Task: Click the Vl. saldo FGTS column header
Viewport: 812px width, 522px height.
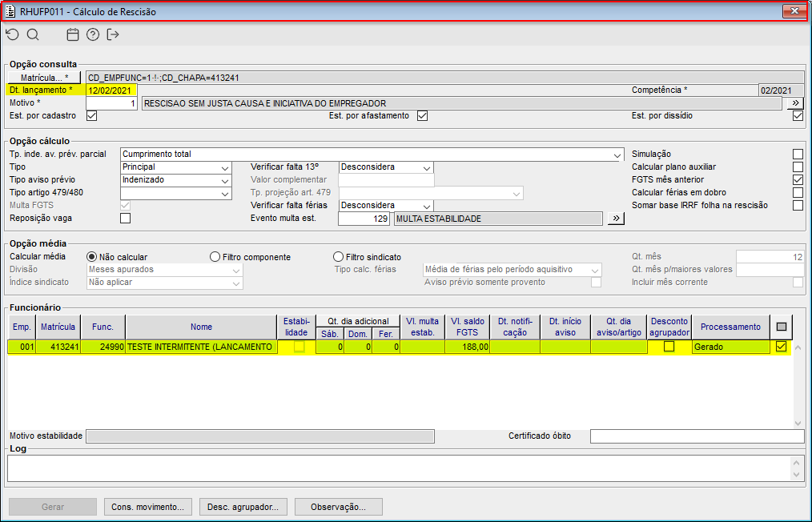Action: coord(468,327)
